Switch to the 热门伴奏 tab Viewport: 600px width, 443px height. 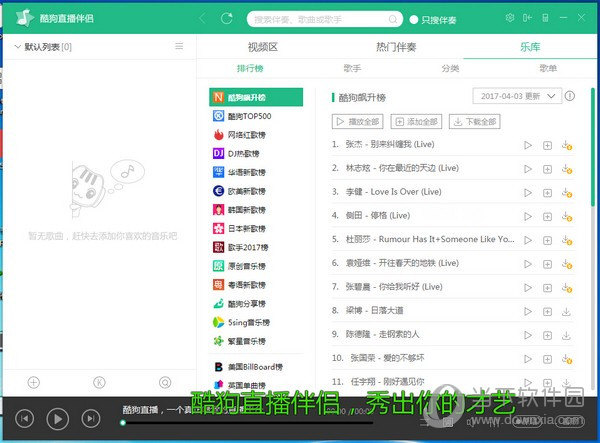coord(396,47)
